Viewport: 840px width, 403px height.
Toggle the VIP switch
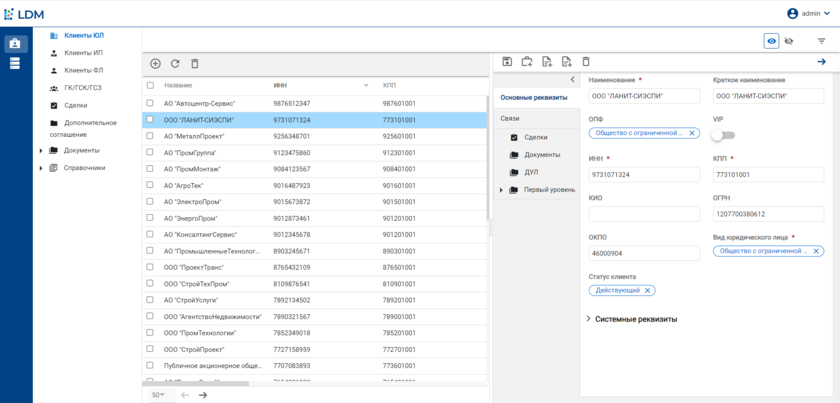click(x=722, y=135)
